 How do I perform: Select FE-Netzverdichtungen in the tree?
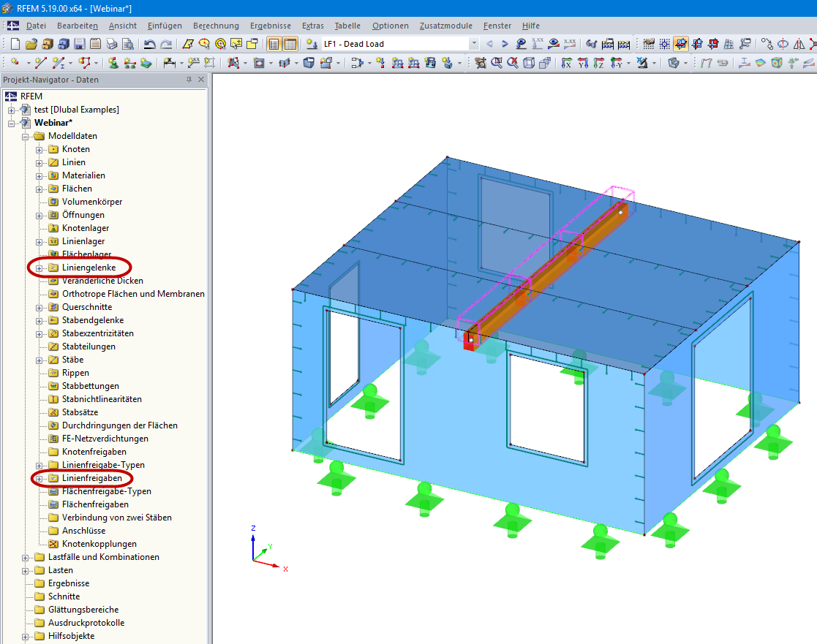(105, 439)
